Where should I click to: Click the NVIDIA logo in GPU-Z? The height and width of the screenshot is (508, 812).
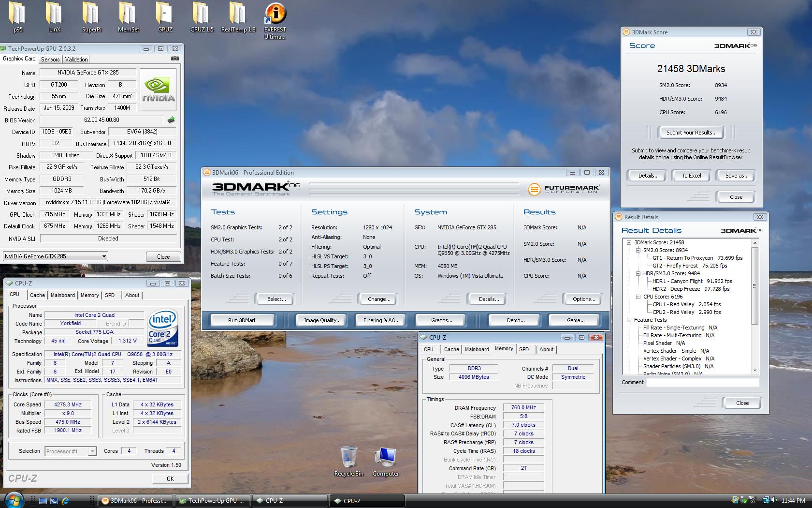tap(158, 90)
